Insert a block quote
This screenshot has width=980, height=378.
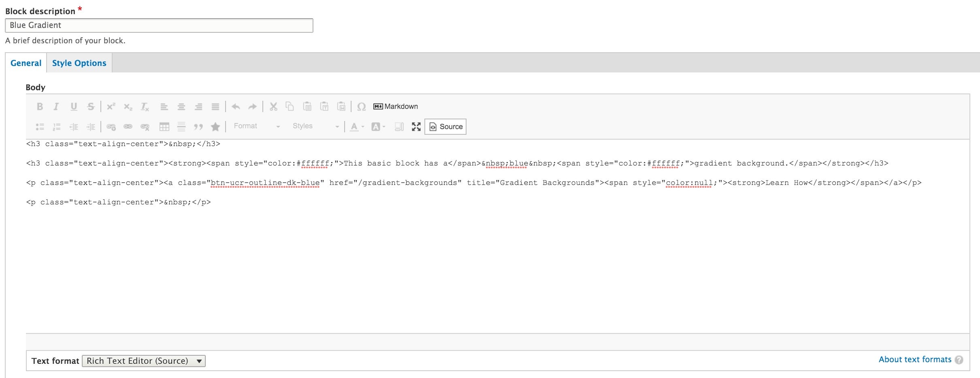[x=198, y=126]
